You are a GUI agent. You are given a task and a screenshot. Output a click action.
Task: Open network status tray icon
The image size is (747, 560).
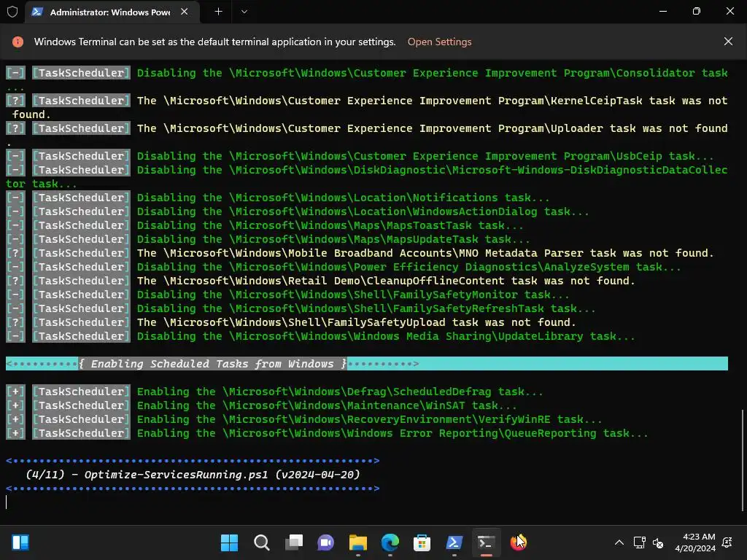(639, 542)
